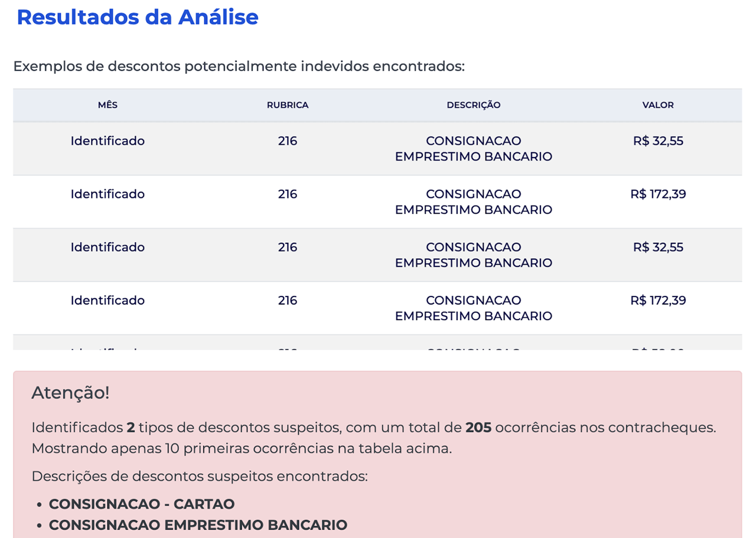
Task: Select the VALOR column header
Action: click(x=658, y=105)
